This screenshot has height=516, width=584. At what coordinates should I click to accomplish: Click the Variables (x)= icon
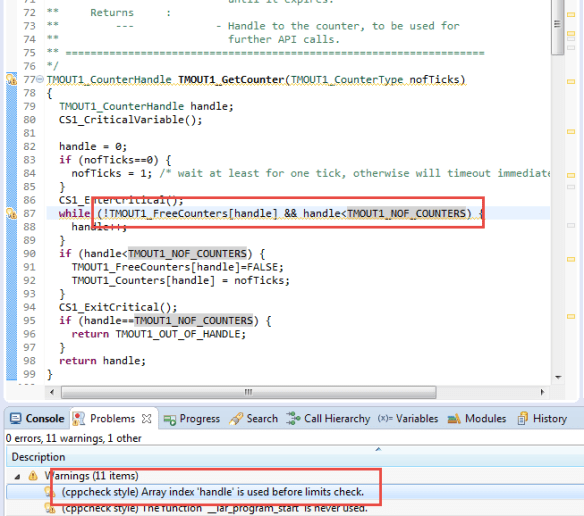385,418
